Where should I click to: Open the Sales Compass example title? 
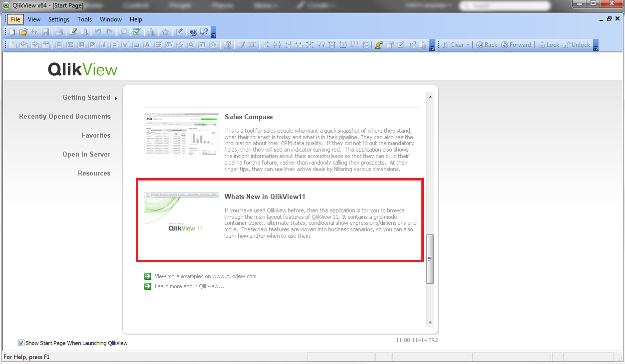pos(249,117)
